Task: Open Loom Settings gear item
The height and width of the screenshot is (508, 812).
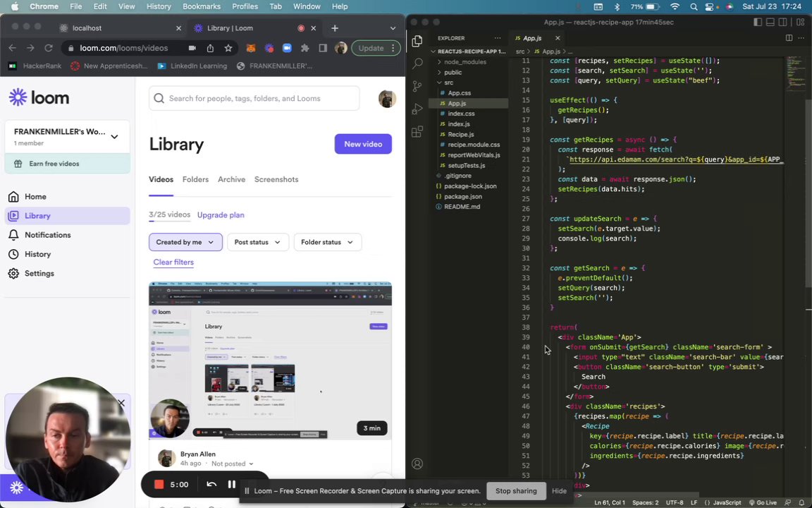Action: click(68, 273)
